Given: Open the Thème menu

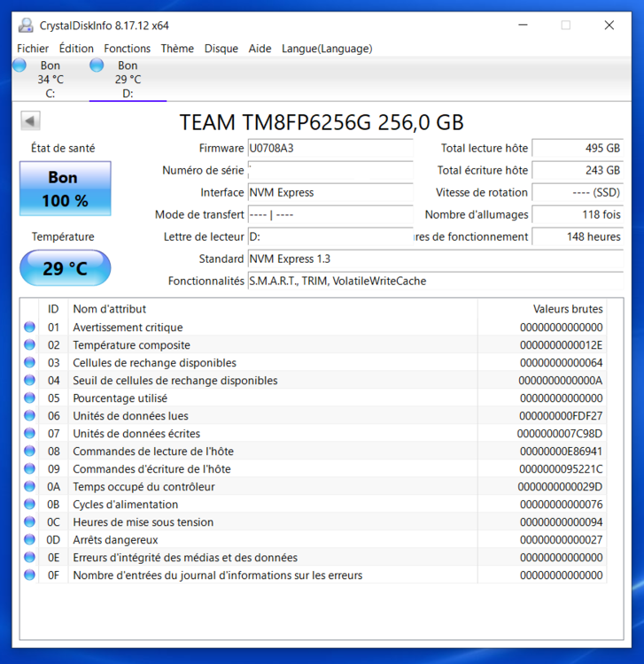Looking at the screenshot, I should click(x=177, y=49).
